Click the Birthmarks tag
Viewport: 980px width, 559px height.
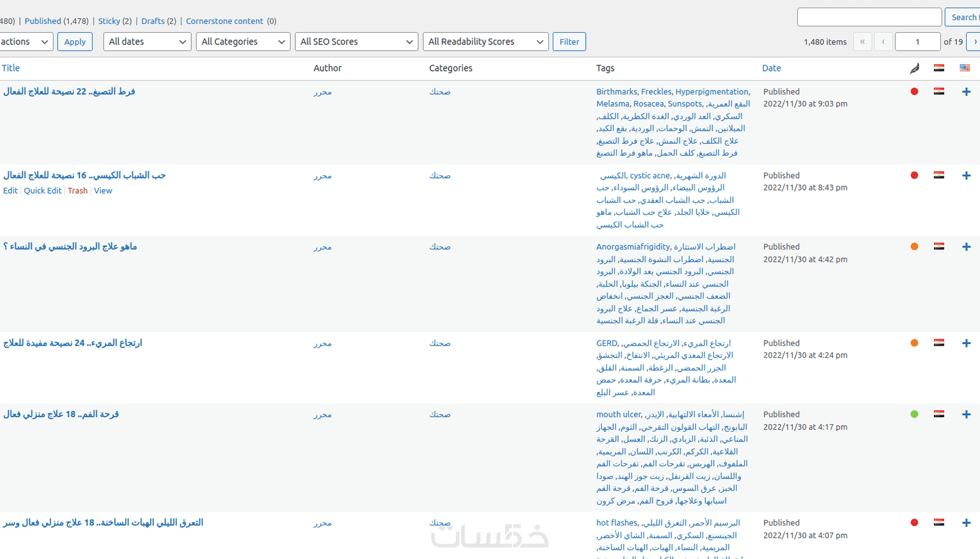pos(617,92)
